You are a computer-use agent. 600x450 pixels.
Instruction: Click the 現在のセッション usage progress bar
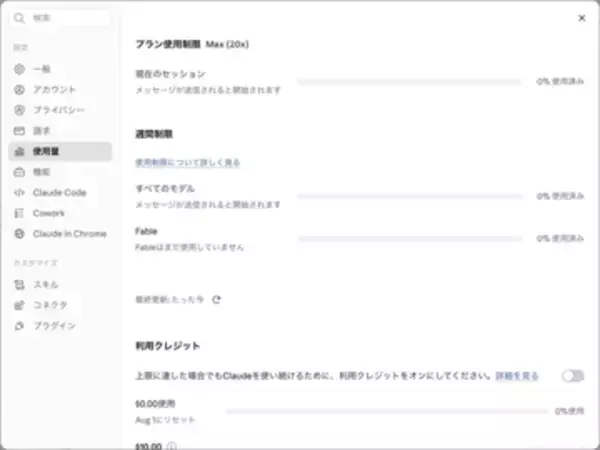click(409, 82)
